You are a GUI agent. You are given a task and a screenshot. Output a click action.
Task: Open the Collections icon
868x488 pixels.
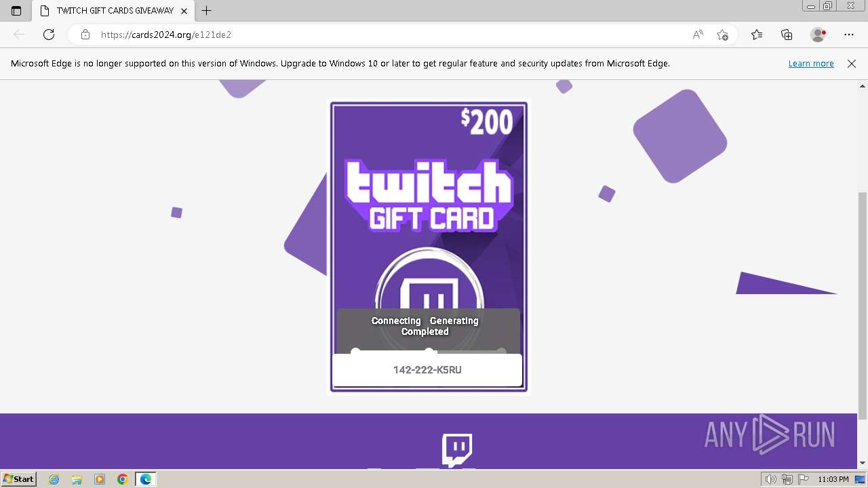coord(787,35)
